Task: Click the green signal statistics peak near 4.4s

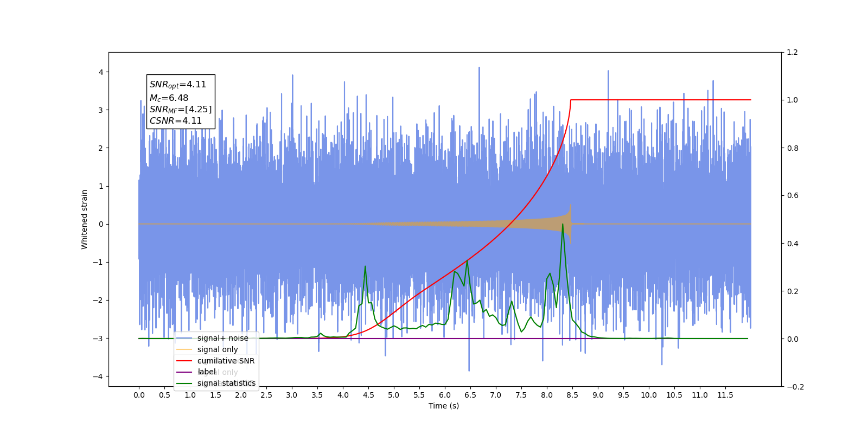Action: coord(365,266)
